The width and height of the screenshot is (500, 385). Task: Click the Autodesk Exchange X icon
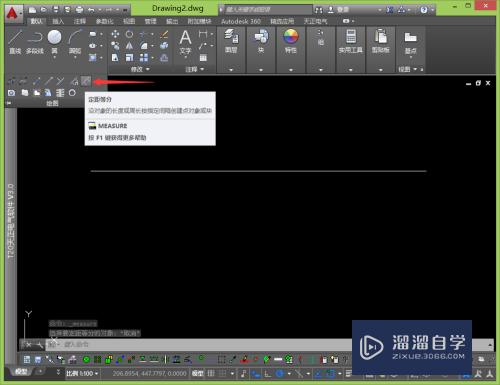click(389, 10)
